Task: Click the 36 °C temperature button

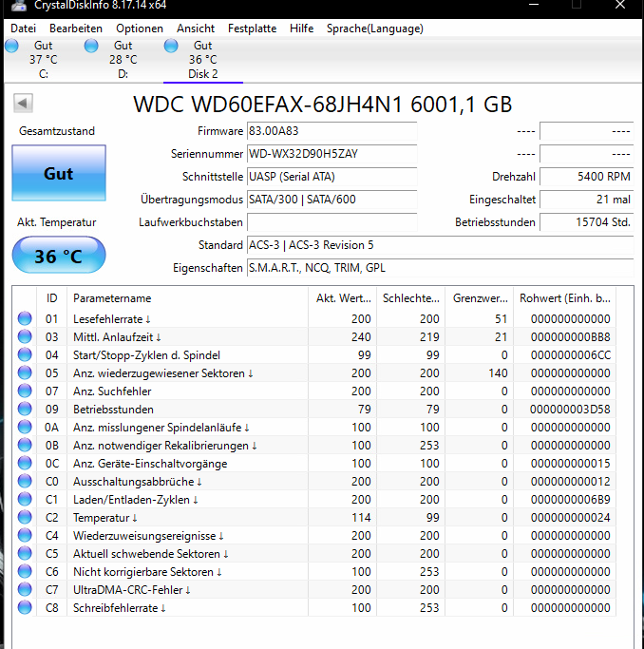Action: pyautogui.click(x=59, y=255)
